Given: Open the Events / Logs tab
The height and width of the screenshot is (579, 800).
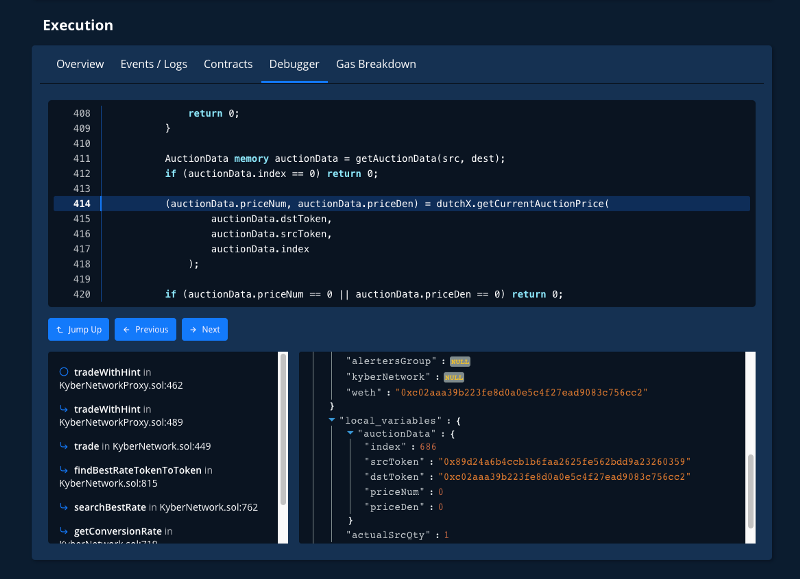Looking at the screenshot, I should [154, 64].
